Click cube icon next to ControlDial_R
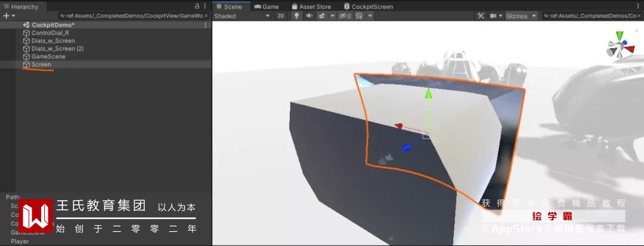 coord(26,33)
